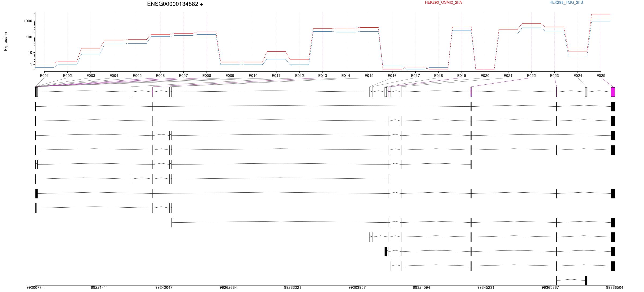
Task: Click exon label E007
Action: click(x=183, y=76)
